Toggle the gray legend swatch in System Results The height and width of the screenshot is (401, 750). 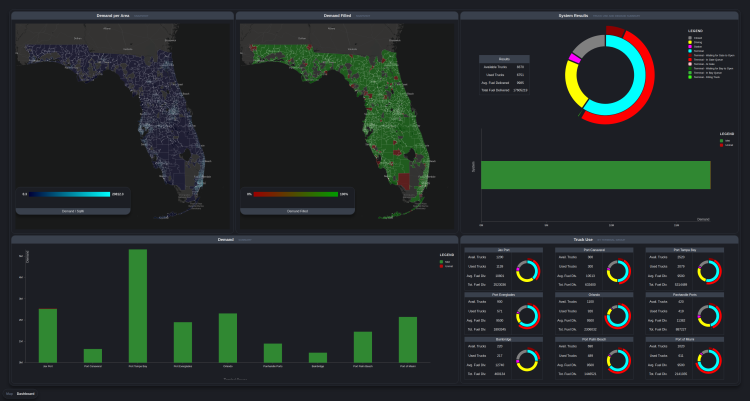[690, 38]
